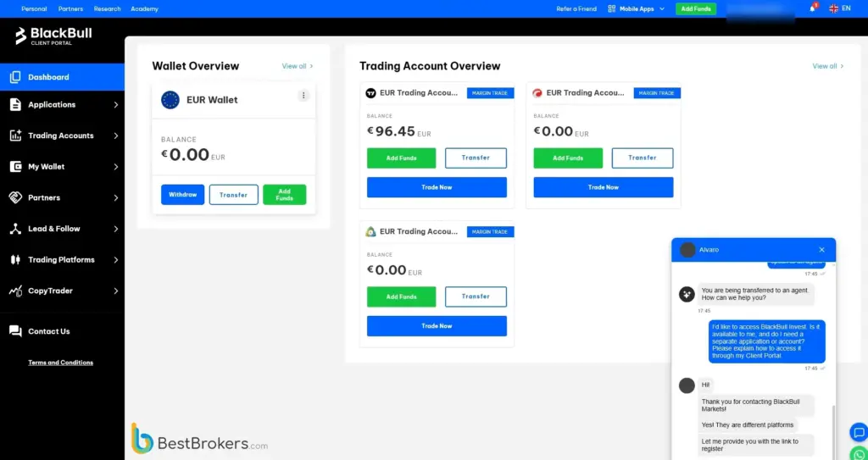The image size is (868, 460).
Task: Expand the Trading Platforms submenu chevron
Action: pyautogui.click(x=115, y=259)
